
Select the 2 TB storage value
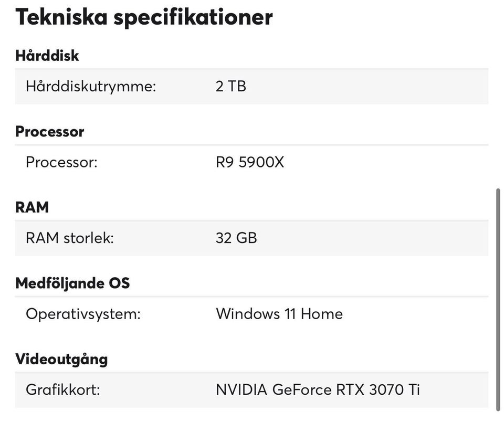(230, 86)
